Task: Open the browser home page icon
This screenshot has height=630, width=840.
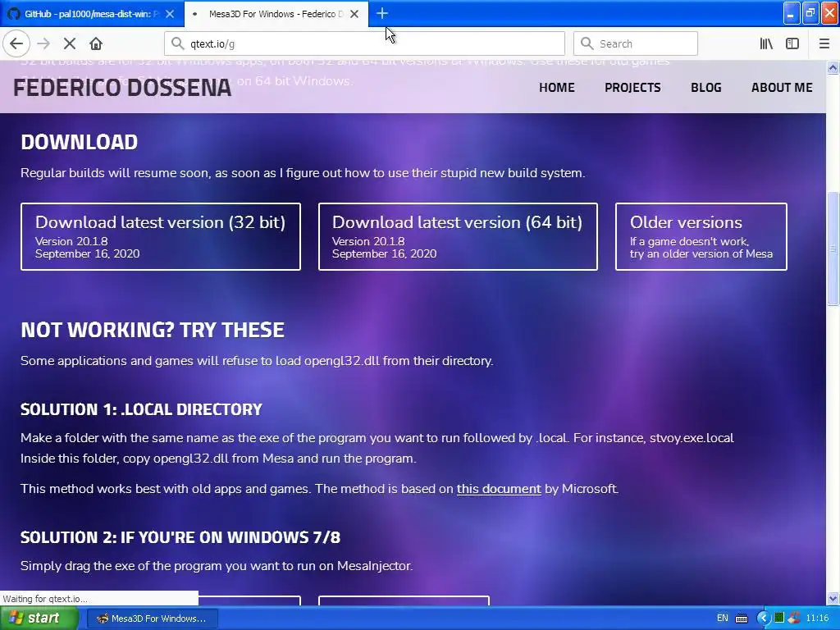Action: 96,44
